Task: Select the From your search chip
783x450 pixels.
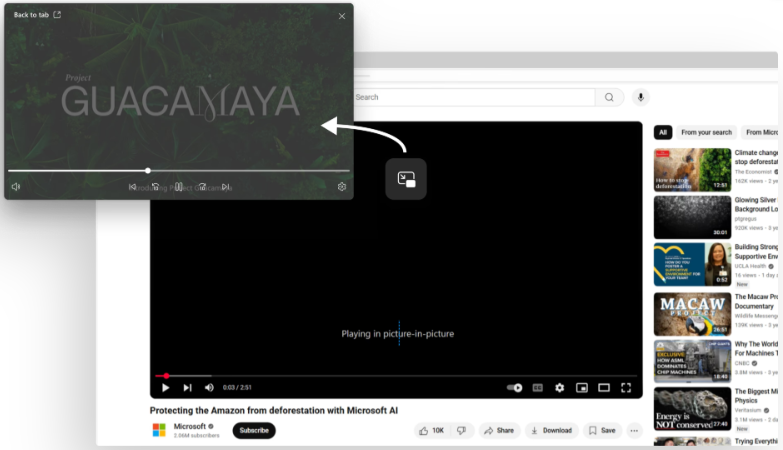Action: pos(706,132)
